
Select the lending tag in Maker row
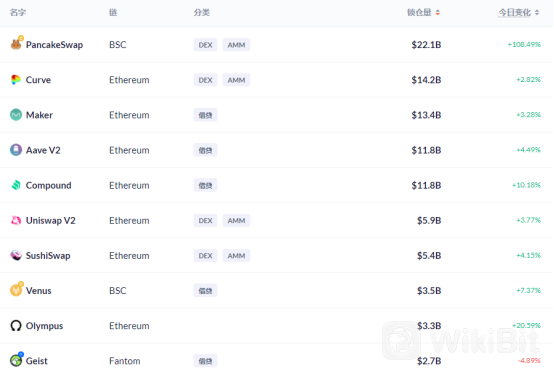coord(205,115)
